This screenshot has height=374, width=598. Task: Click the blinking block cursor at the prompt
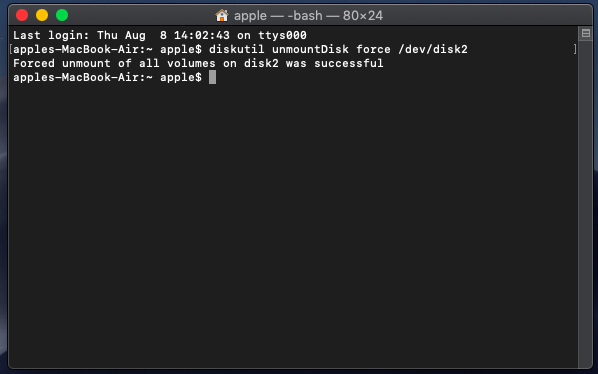pyautogui.click(x=212, y=77)
